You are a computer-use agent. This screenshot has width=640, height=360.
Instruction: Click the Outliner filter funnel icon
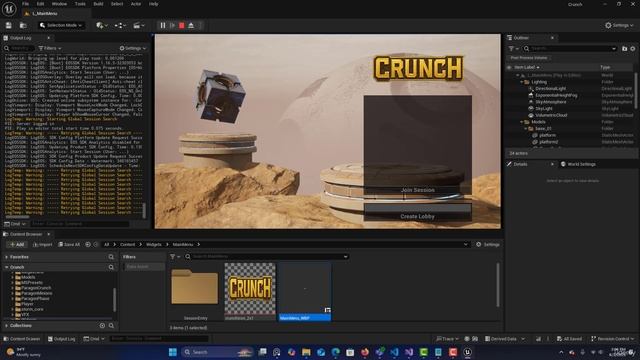pyautogui.click(x=512, y=49)
